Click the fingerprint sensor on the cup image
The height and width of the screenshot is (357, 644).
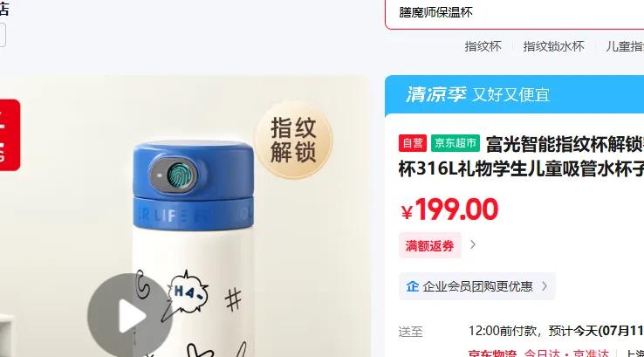pyautogui.click(x=177, y=175)
